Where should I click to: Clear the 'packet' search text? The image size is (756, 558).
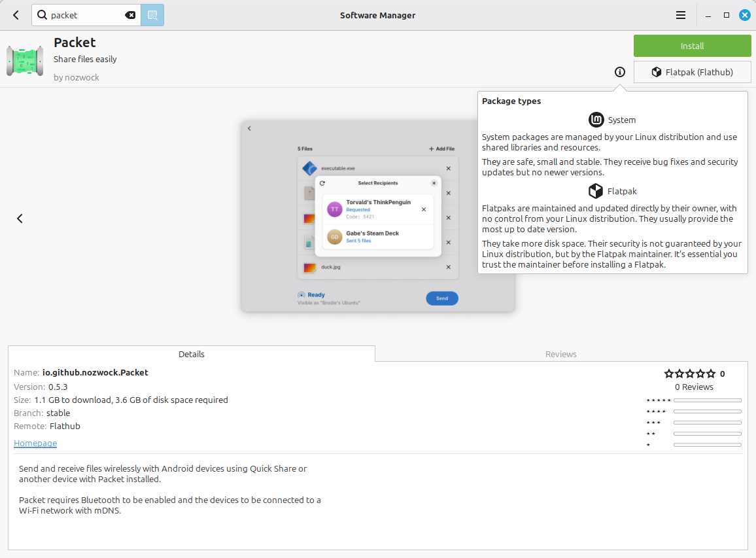(x=130, y=15)
